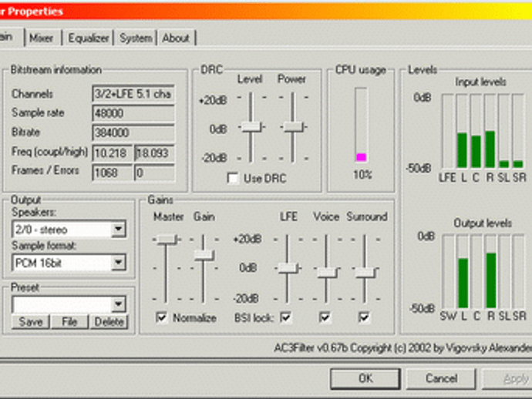Click the Preset name input box
Screen dimensions: 532x399
pyautogui.click(x=62, y=304)
